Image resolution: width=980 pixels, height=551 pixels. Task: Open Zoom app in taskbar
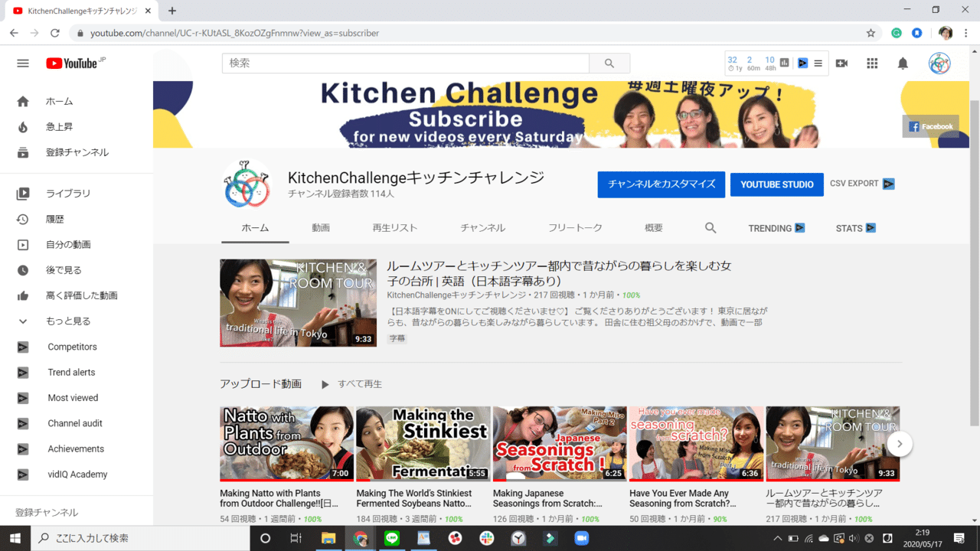581,538
